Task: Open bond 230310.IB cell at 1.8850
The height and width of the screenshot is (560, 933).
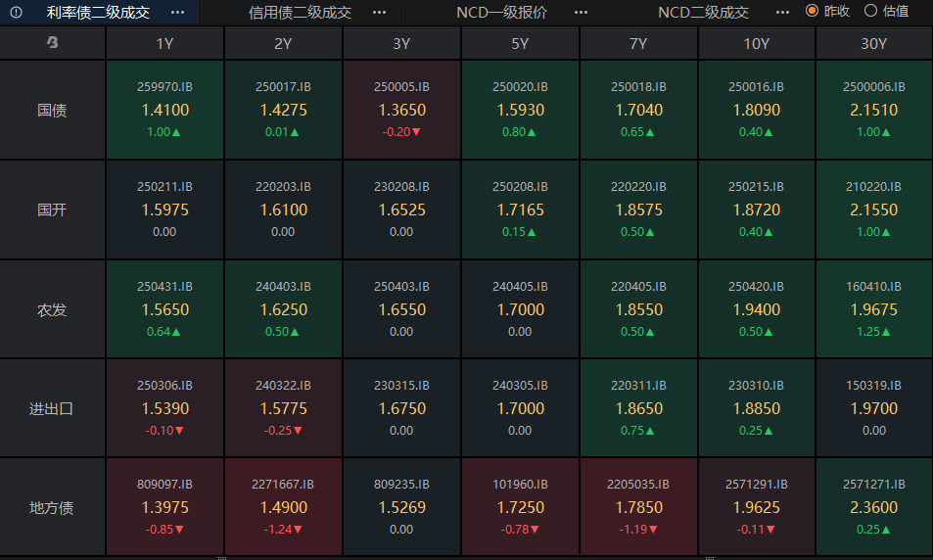Action: pyautogui.click(x=756, y=409)
